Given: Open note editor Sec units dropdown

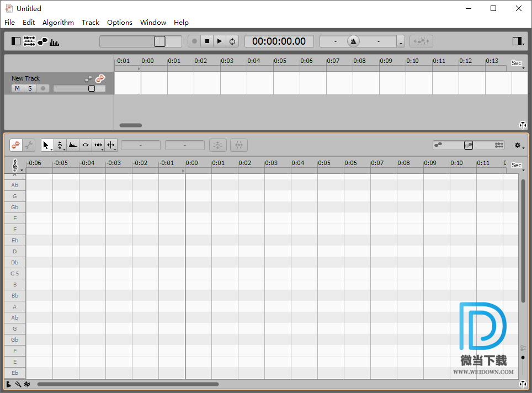Looking at the screenshot, I should point(518,166).
